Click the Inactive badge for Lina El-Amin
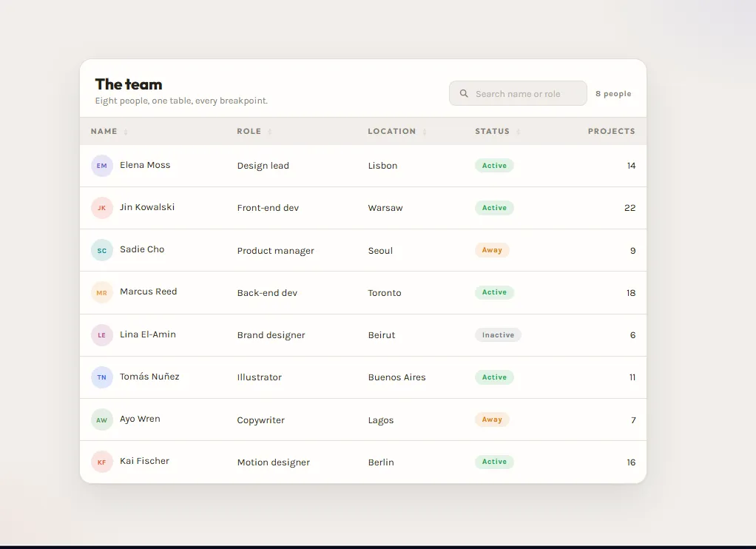Image resolution: width=756 pixels, height=549 pixels. [498, 335]
